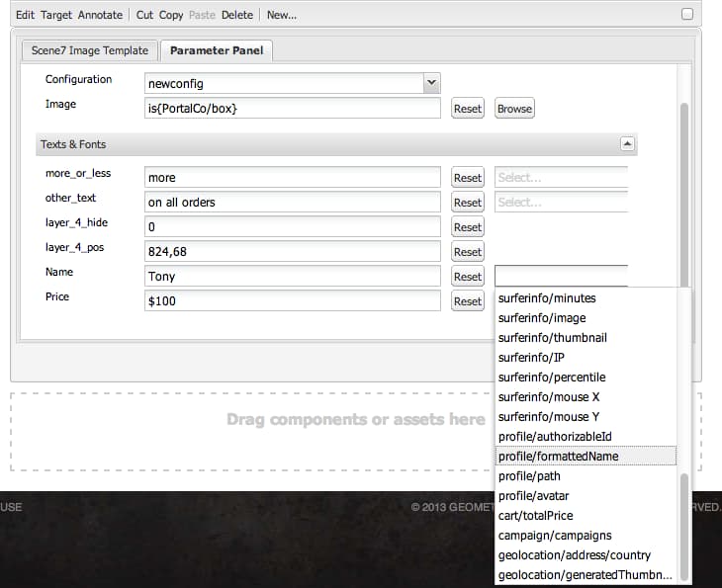Viewport: 722px width, 588px height.
Task: Tick the checkbox at toolbar's right end
Action: coord(687,14)
